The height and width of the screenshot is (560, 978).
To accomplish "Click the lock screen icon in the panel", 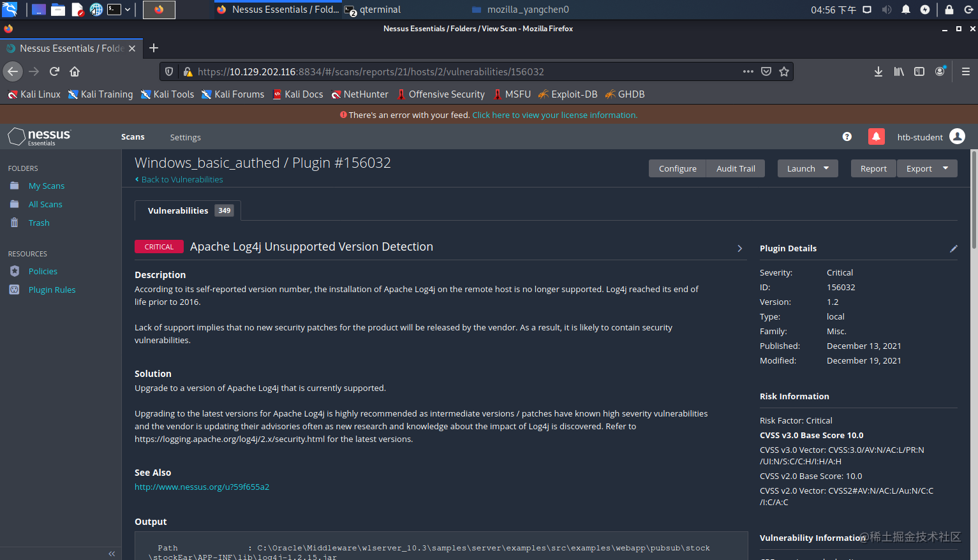I will coord(949,10).
